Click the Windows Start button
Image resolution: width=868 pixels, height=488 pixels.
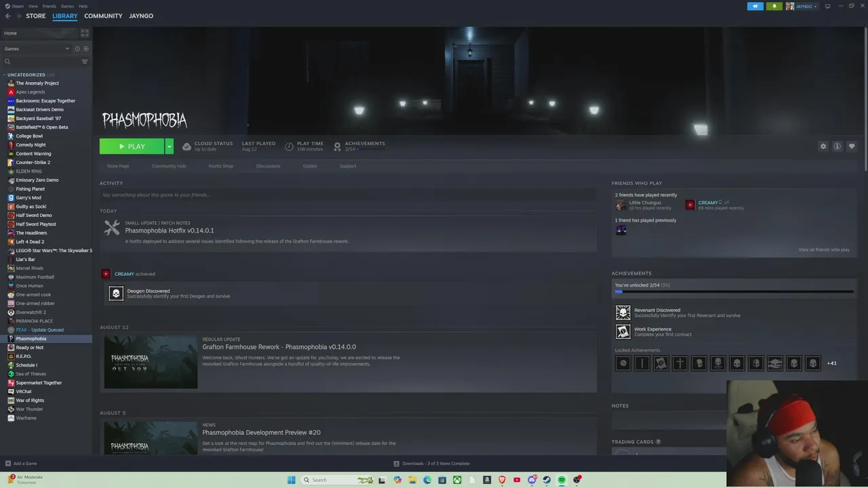291,480
